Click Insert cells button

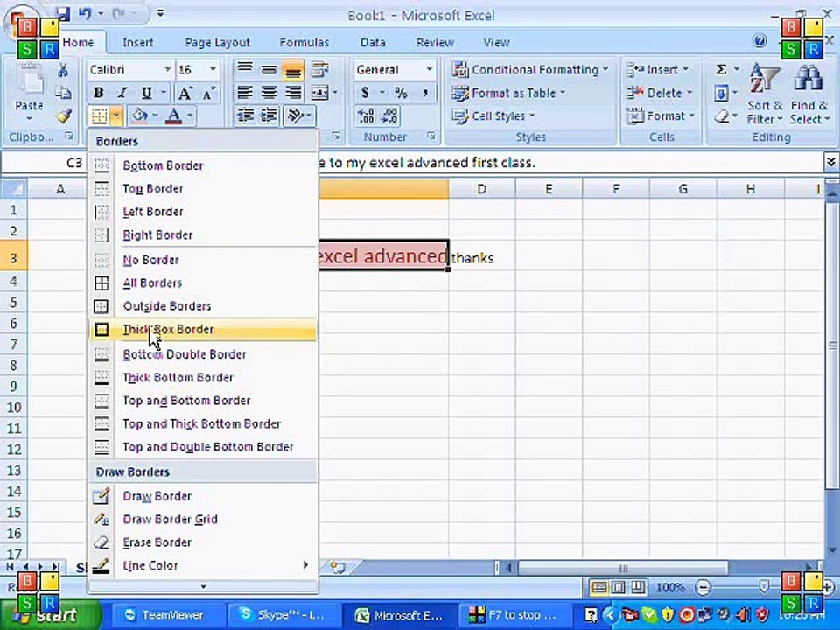659,70
